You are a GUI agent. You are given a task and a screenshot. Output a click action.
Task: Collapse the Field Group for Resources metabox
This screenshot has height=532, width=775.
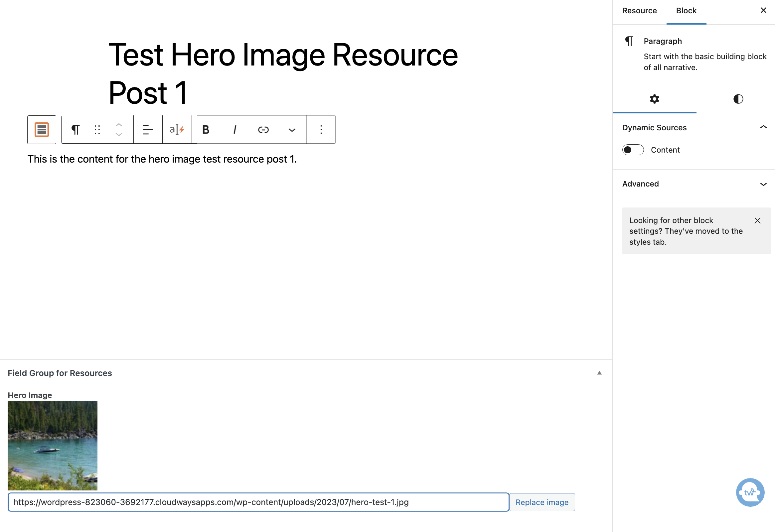click(x=599, y=373)
